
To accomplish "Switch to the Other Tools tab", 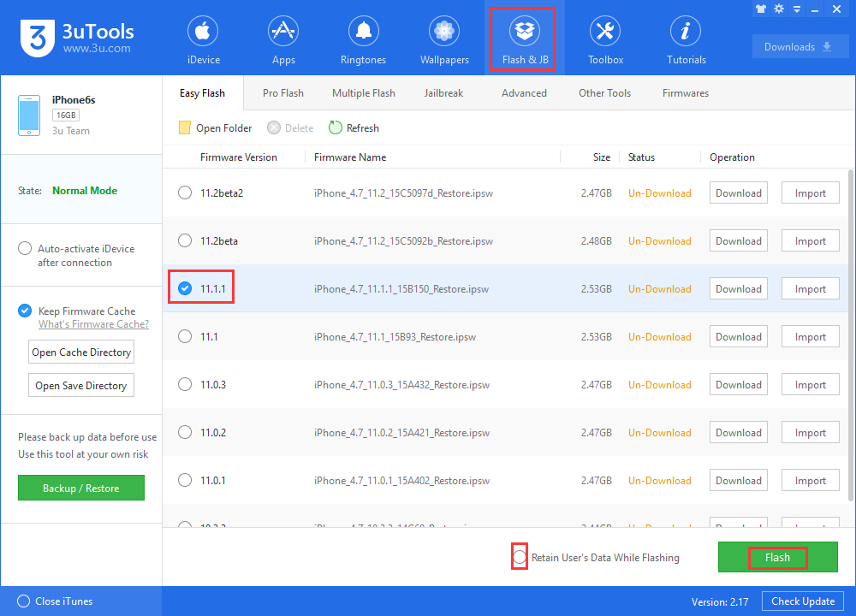I will (x=604, y=93).
